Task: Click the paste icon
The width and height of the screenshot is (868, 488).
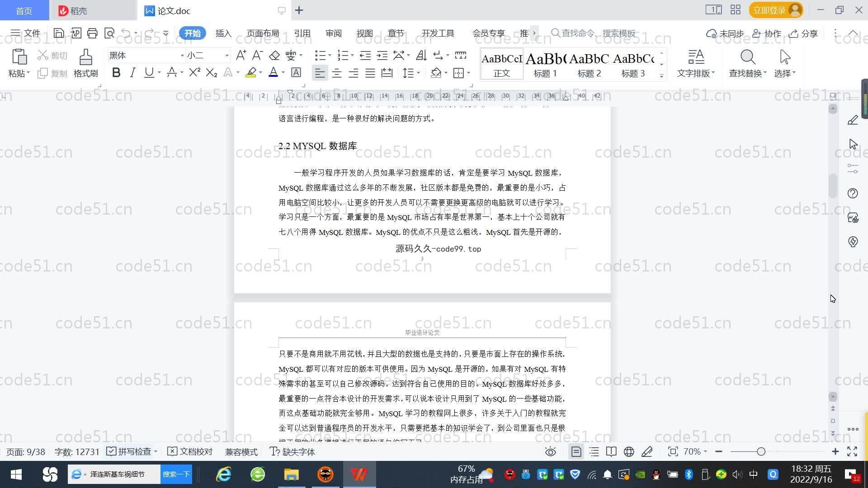Action: pos(19,57)
